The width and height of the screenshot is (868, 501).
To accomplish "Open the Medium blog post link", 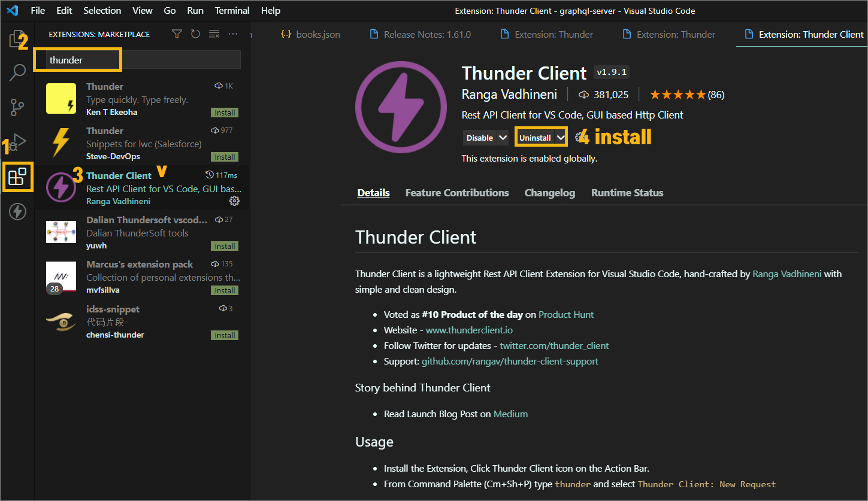I will [x=510, y=414].
